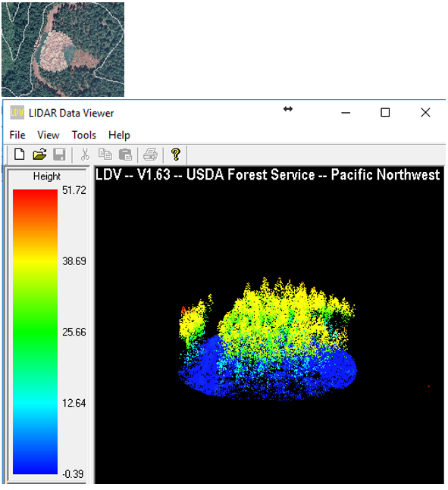
Task: Open the File menu
Action: click(17, 135)
